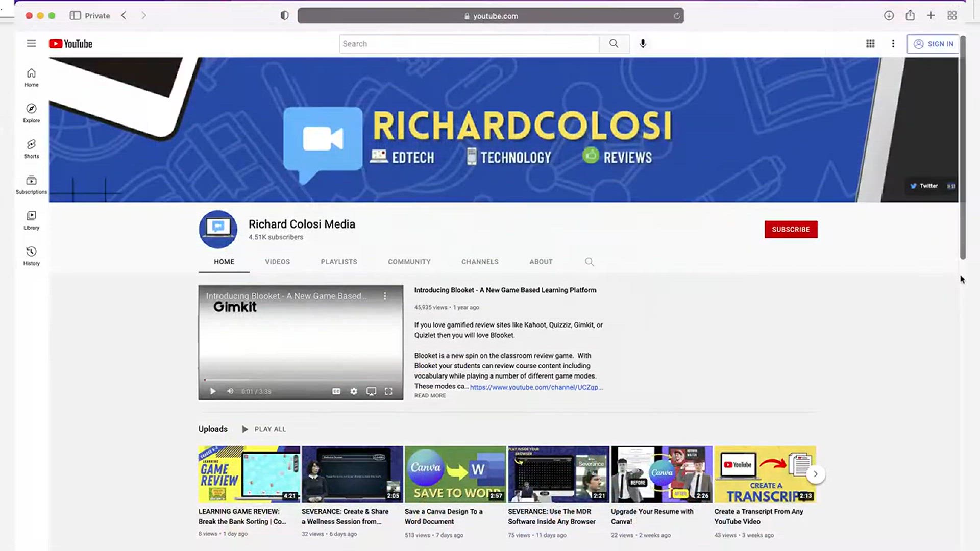Viewport: 980px width, 551px height.
Task: Click PLAY ALL for Uploads
Action: (x=264, y=429)
